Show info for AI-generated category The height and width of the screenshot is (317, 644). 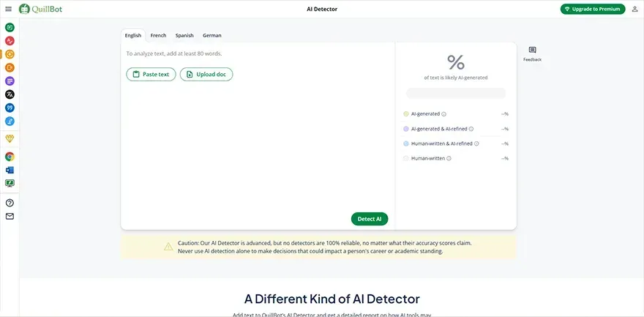pyautogui.click(x=444, y=114)
